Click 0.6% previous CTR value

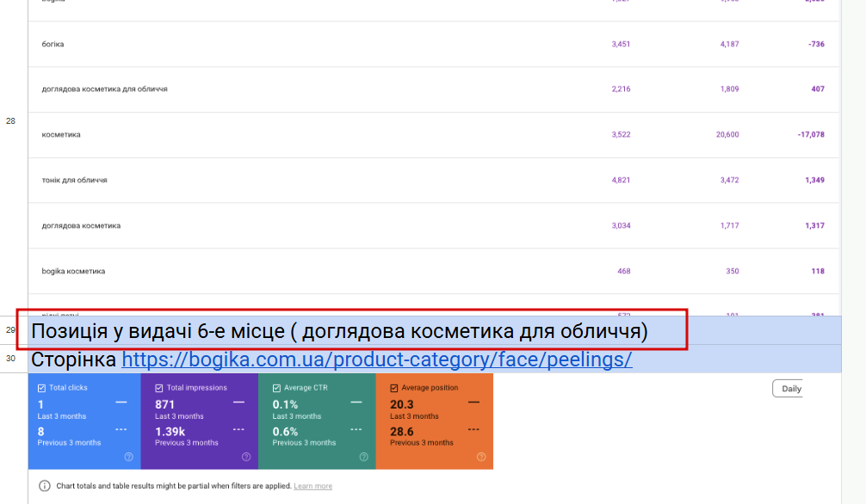285,432
